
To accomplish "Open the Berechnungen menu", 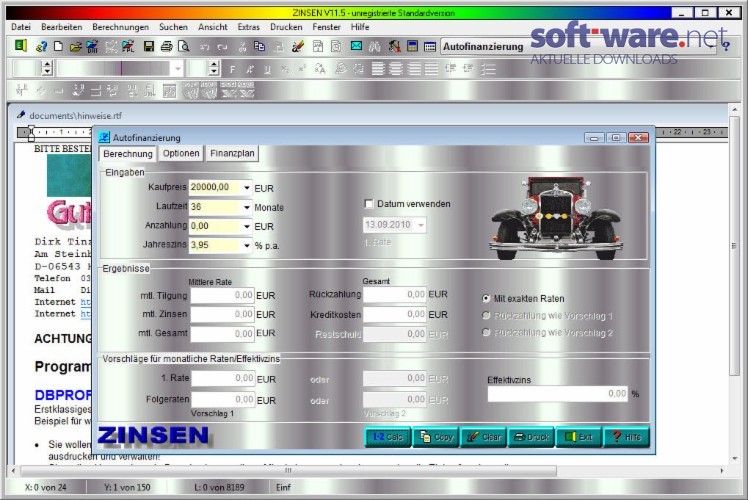I will 121,27.
